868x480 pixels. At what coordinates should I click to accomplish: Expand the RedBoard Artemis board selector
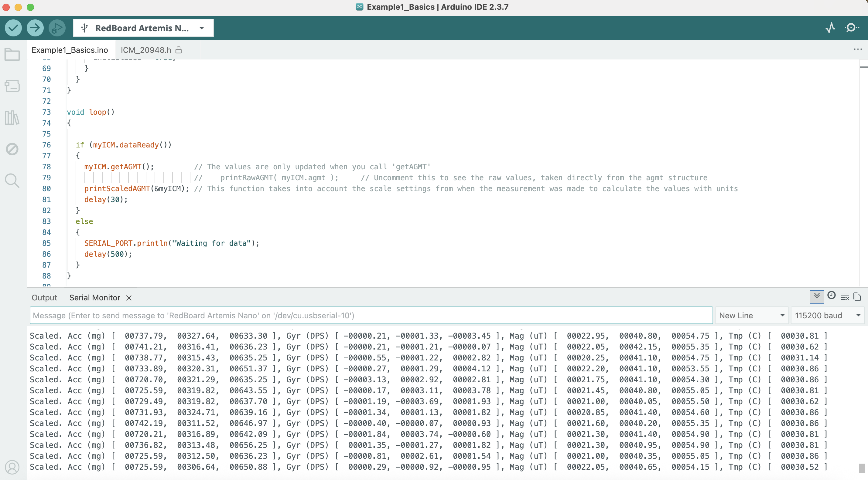tap(143, 28)
